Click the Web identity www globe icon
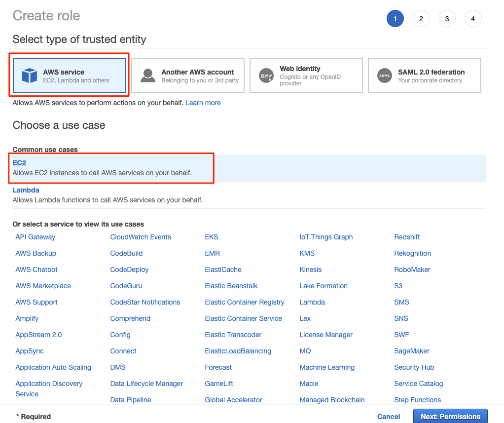This screenshot has width=504, height=423. click(x=266, y=76)
